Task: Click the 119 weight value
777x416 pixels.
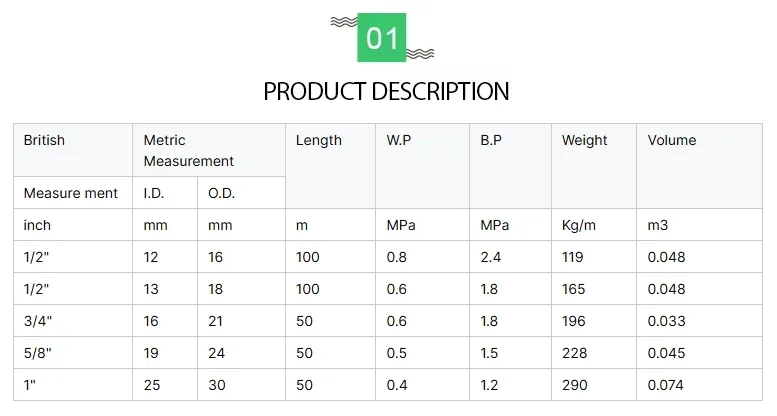Action: pos(574,257)
